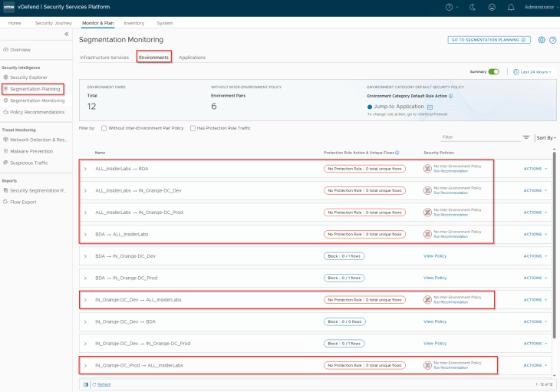Open the Last 24 Hours time dropdown
The width and height of the screenshot is (560, 392).
pyautogui.click(x=532, y=71)
